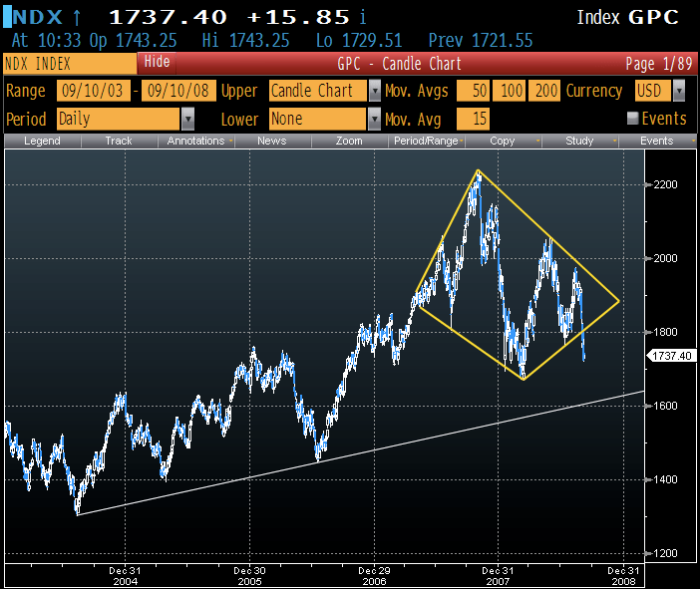700x589 pixels.
Task: Open the Study menu
Action: pyautogui.click(x=580, y=141)
